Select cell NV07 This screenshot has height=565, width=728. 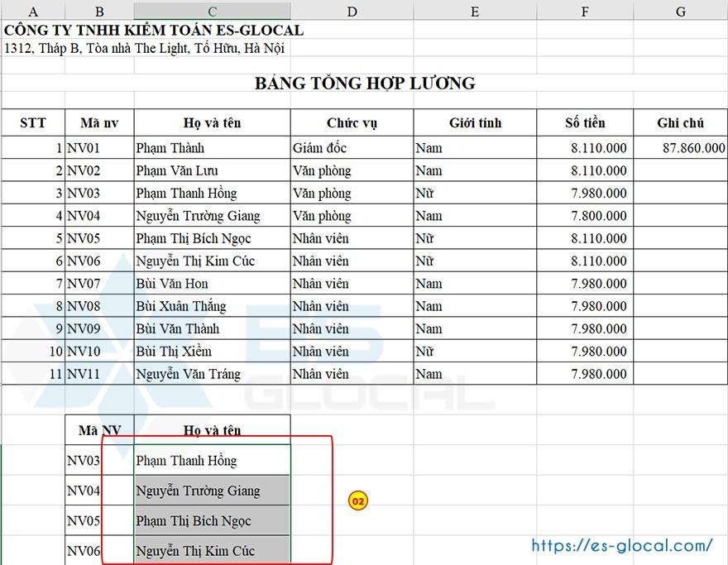(99, 283)
